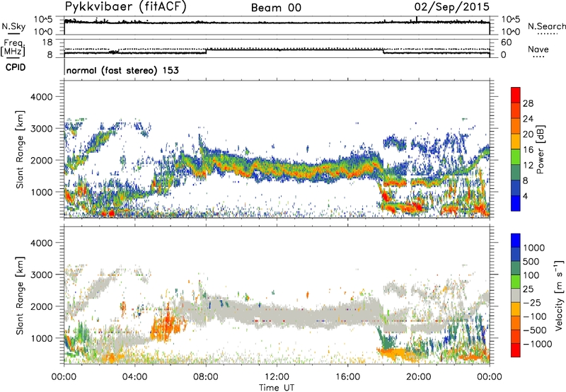The height and width of the screenshot is (392, 566).
Task: Click the Pykkvibaer (fitACF) title
Action: pyautogui.click(x=126, y=7)
